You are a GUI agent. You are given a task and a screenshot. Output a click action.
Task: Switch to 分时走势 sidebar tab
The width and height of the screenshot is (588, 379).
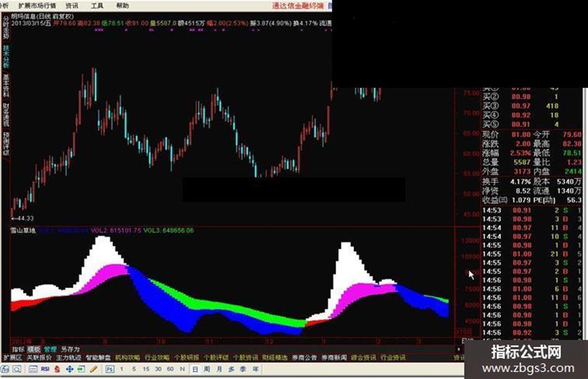tap(6, 27)
